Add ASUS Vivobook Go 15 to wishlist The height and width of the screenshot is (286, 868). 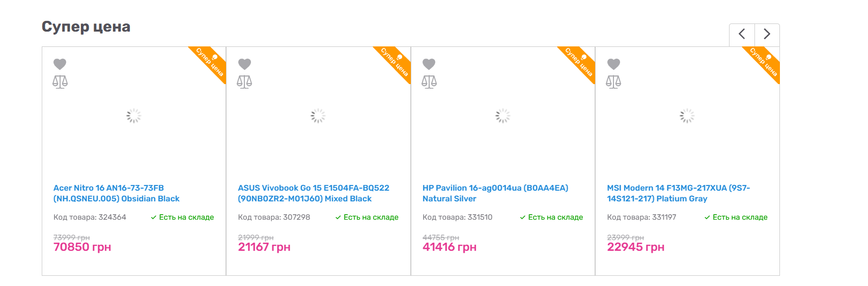pos(244,64)
